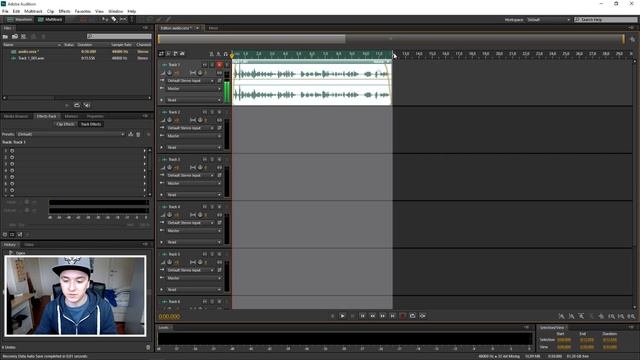Show Inputs/Outputs track controls icon
640x360 pixels.
click(x=162, y=53)
